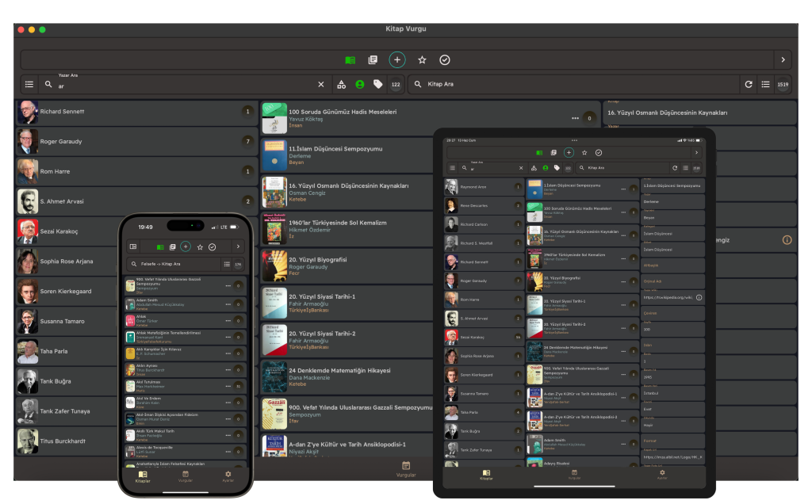Click the 122 author count badge in Mac window
Image resolution: width=812 pixels, height=504 pixels.
pos(396,84)
